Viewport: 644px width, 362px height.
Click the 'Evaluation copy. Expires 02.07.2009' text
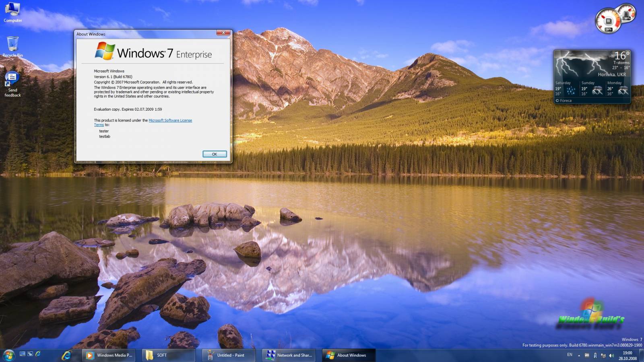coord(128,109)
